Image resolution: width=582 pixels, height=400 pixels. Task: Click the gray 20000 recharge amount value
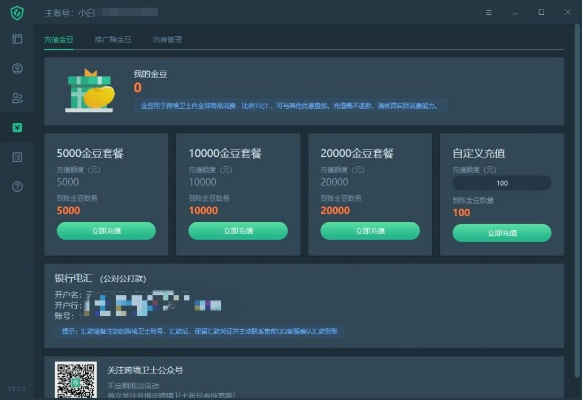coord(334,182)
